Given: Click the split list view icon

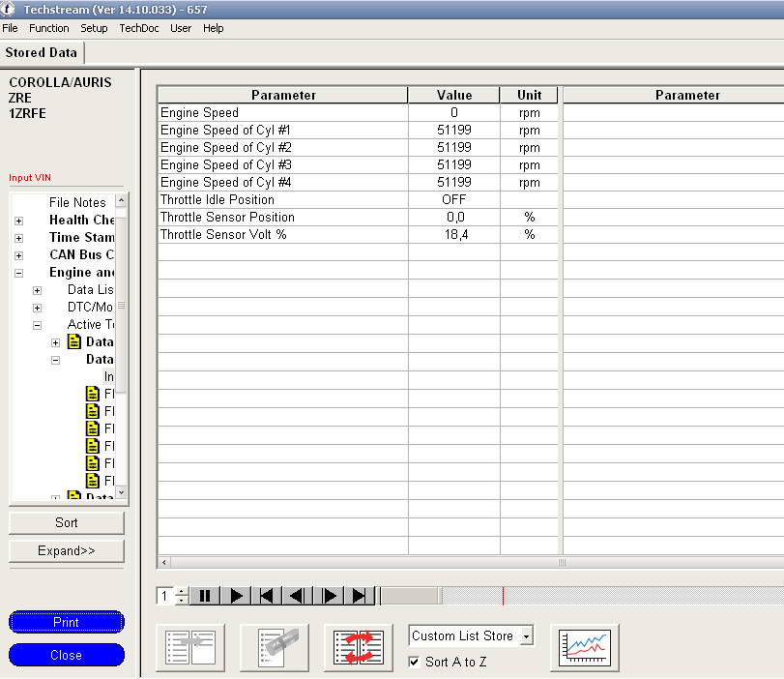Looking at the screenshot, I should tap(190, 647).
